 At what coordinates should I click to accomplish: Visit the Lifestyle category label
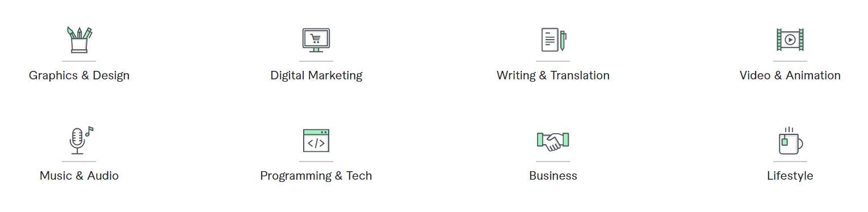(790, 176)
